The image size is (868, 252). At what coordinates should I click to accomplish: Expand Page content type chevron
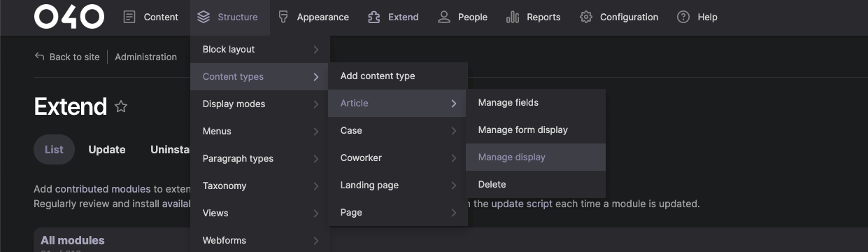454,213
